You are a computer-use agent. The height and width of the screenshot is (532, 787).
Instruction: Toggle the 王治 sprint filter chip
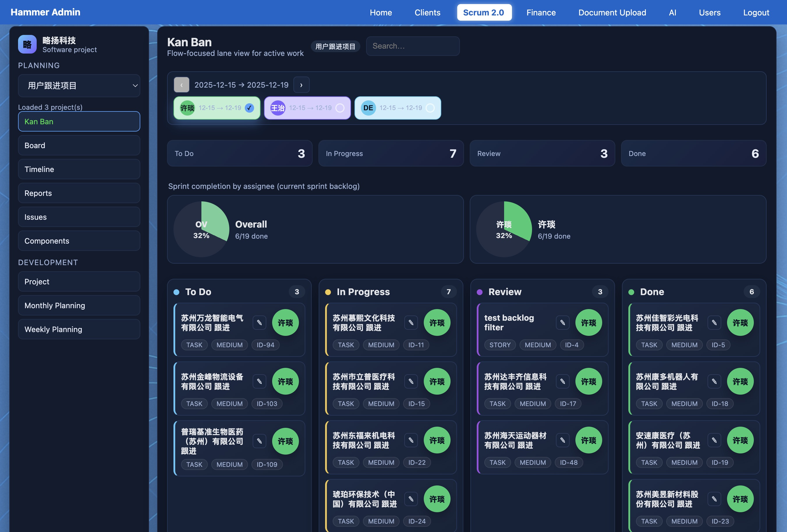tap(307, 108)
